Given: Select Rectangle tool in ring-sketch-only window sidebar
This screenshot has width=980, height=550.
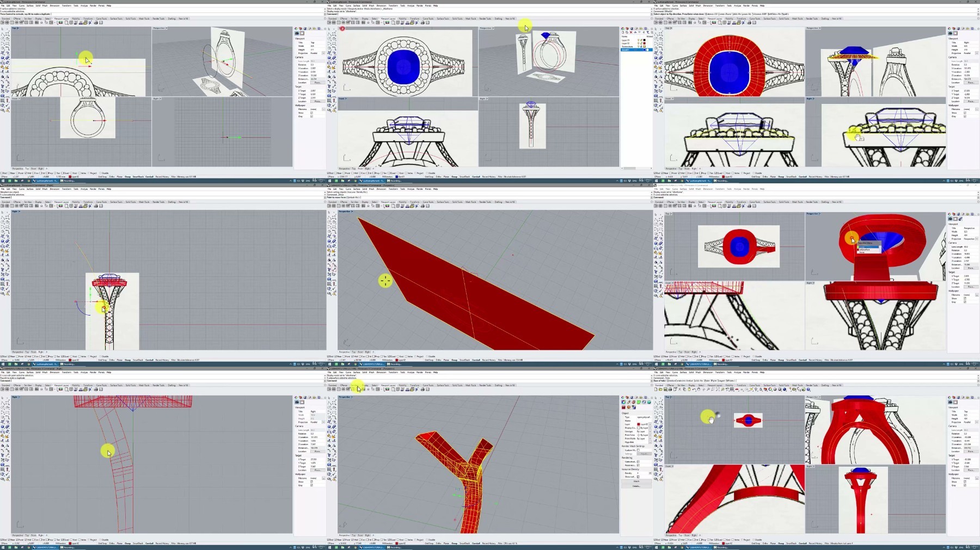Looking at the screenshot, I should 8,44.
